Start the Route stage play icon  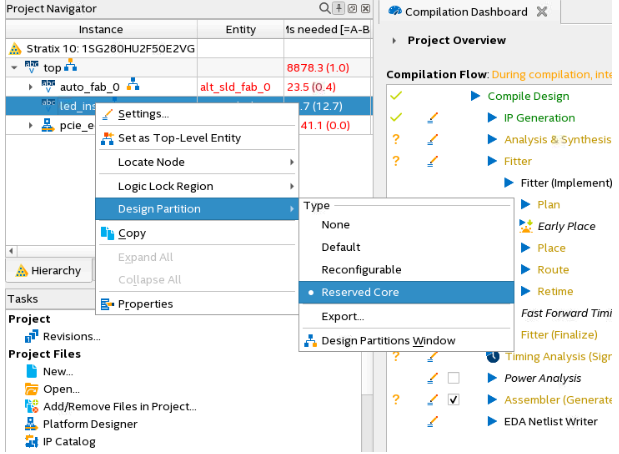pyautogui.click(x=524, y=270)
